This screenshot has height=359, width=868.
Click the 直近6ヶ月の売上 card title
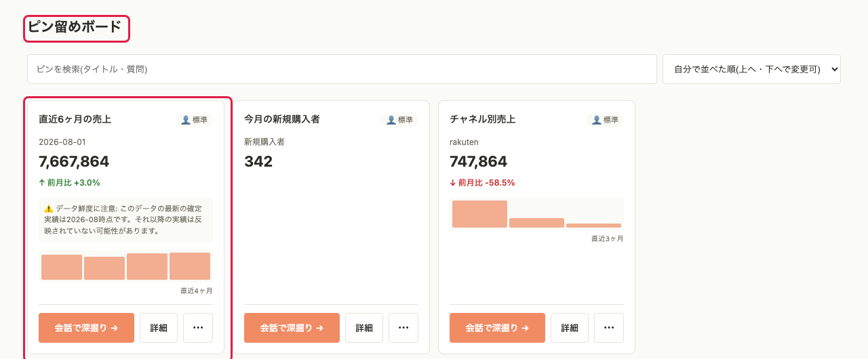coord(75,119)
